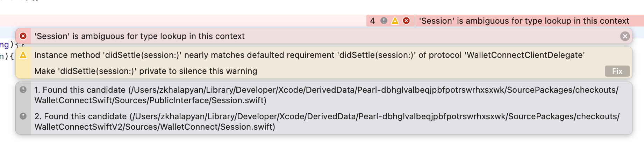The height and width of the screenshot is (152, 644).
Task: Click the red error icon in the popup header
Action: [23, 36]
